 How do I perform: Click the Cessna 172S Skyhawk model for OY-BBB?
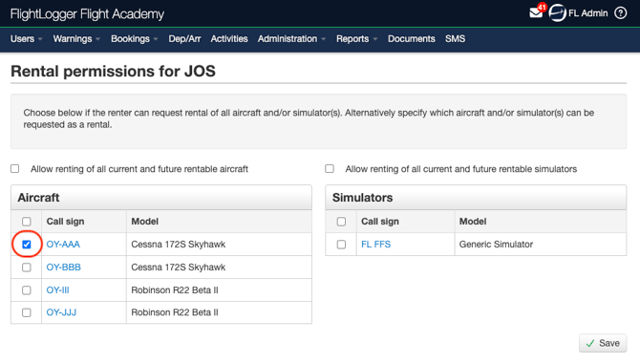(179, 267)
